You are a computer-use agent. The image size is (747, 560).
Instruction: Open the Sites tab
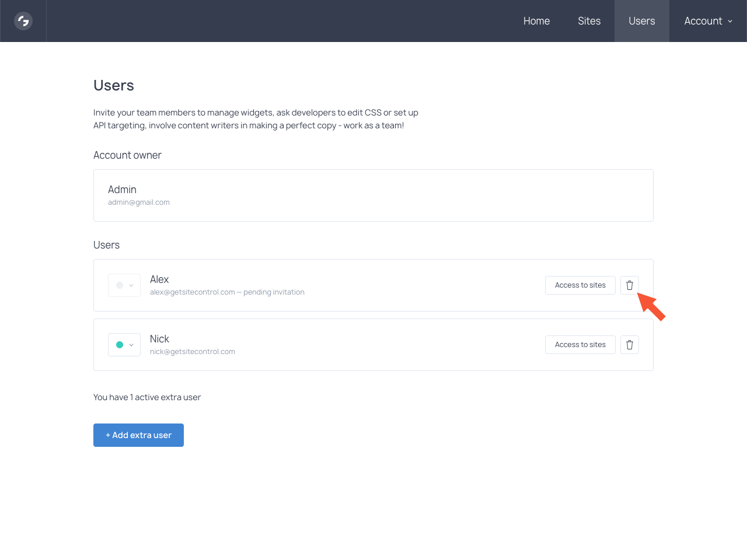[589, 21]
